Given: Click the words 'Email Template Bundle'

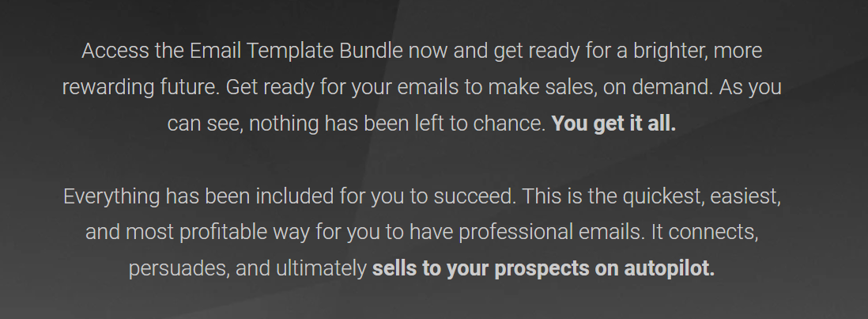Looking at the screenshot, I should coord(296,51).
